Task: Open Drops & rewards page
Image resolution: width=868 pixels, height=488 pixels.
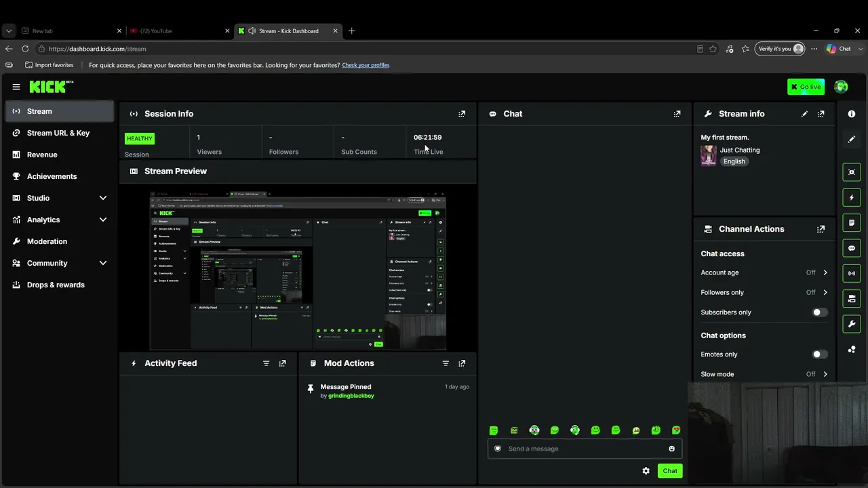Action: pyautogui.click(x=60, y=285)
